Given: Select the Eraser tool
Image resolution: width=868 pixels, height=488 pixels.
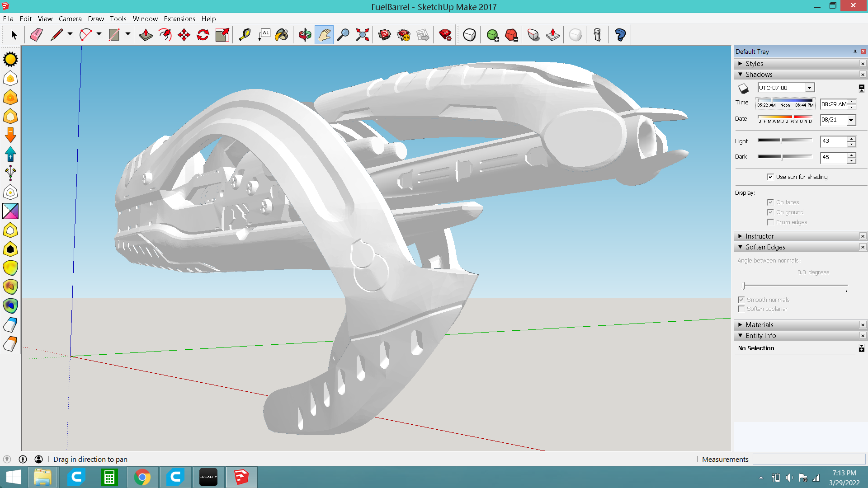Looking at the screenshot, I should coord(36,35).
